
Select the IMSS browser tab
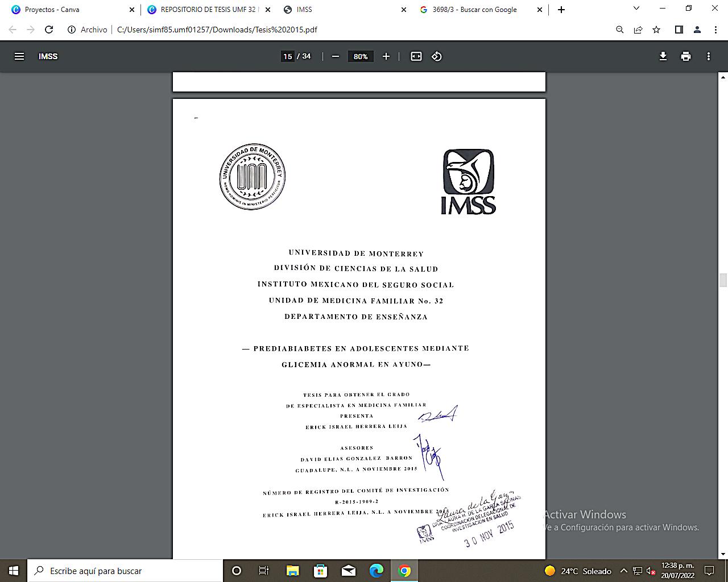click(x=304, y=10)
